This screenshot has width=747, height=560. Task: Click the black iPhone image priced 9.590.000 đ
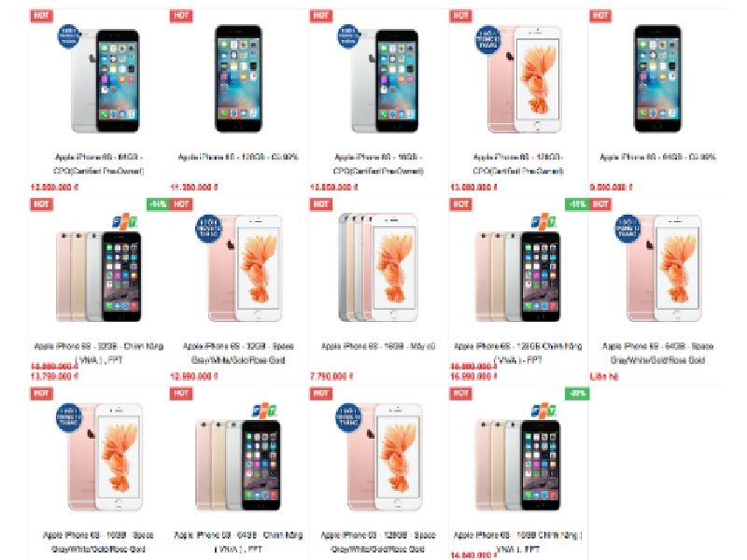(x=657, y=78)
